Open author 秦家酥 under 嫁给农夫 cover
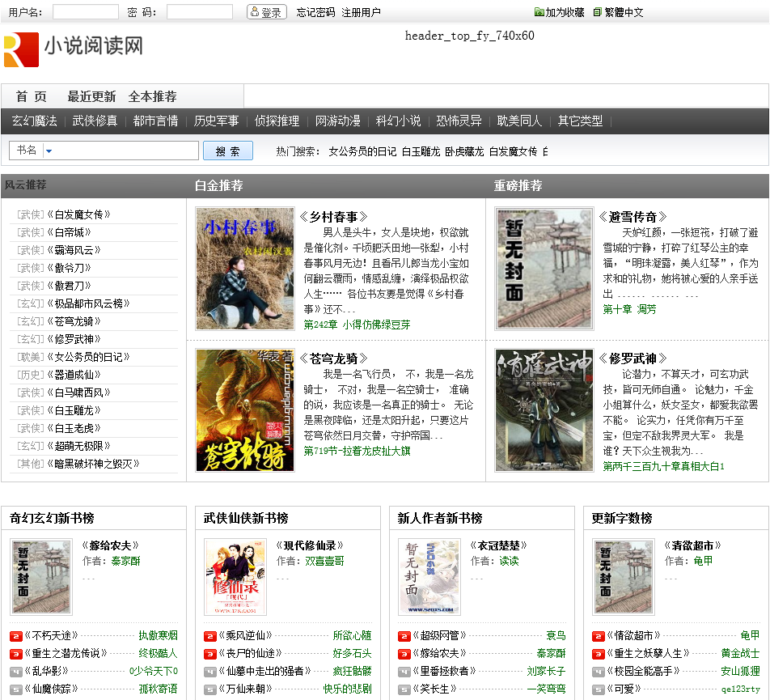This screenshot has width=770, height=700. tap(125, 561)
